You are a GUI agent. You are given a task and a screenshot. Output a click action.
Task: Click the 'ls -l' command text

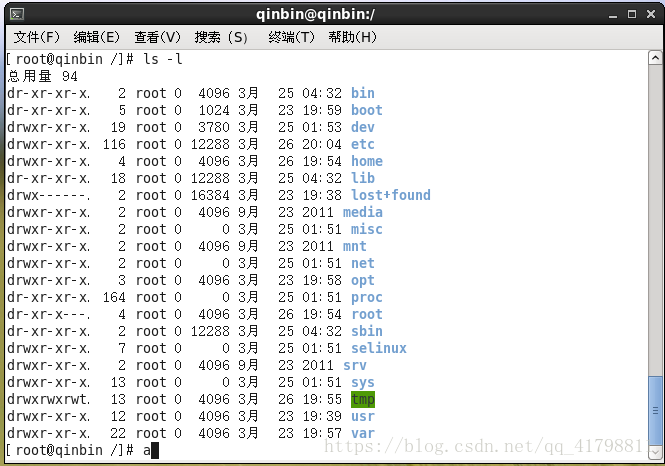coord(163,59)
